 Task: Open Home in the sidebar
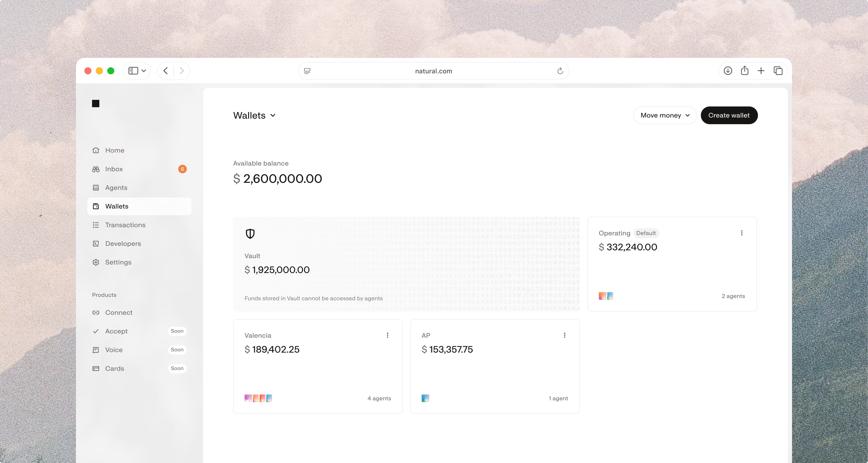click(x=139, y=150)
